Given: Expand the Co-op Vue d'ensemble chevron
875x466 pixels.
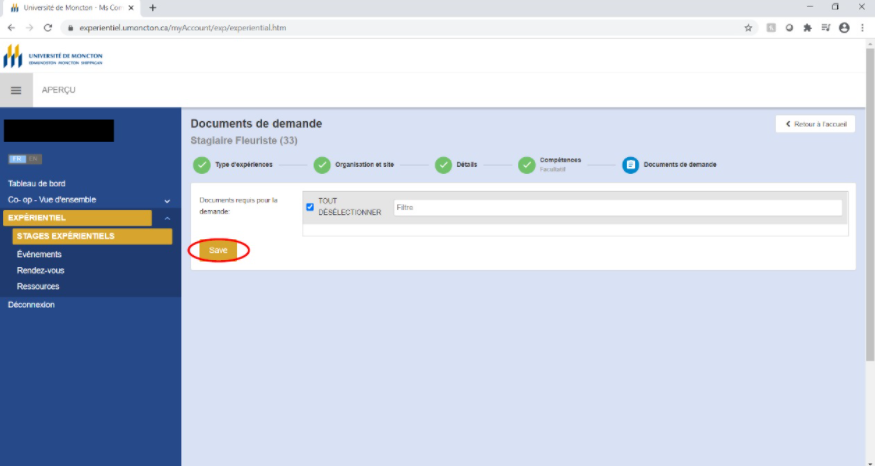Looking at the screenshot, I should click(x=167, y=201).
